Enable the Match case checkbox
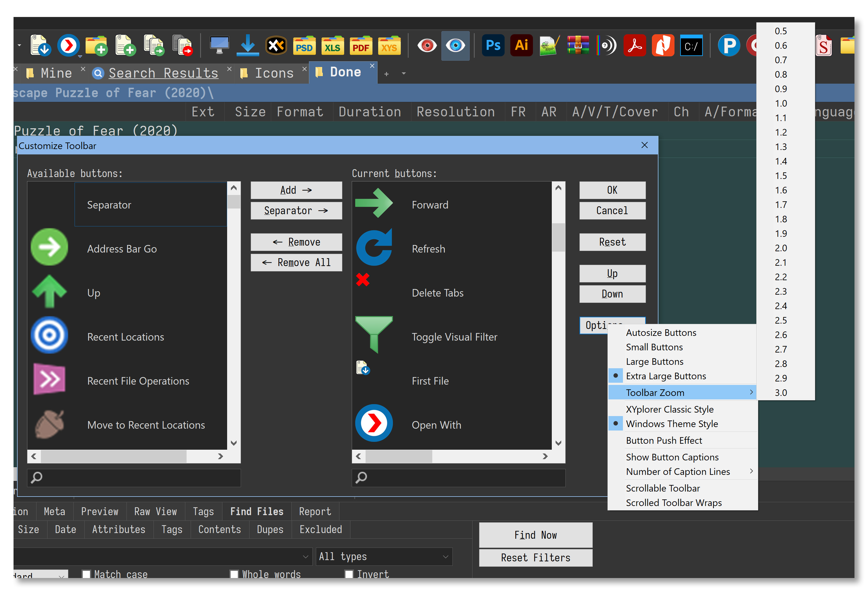868x595 pixels. (86, 574)
